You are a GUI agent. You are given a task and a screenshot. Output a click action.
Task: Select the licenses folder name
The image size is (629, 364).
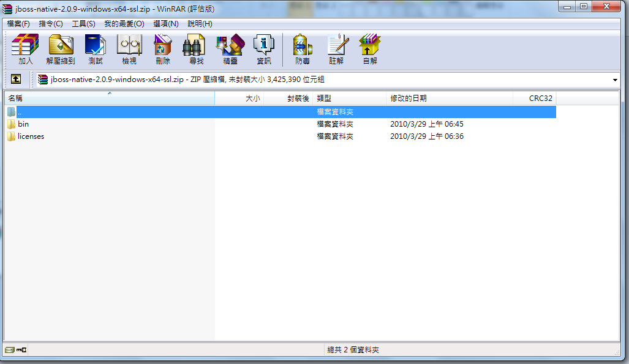click(x=31, y=136)
